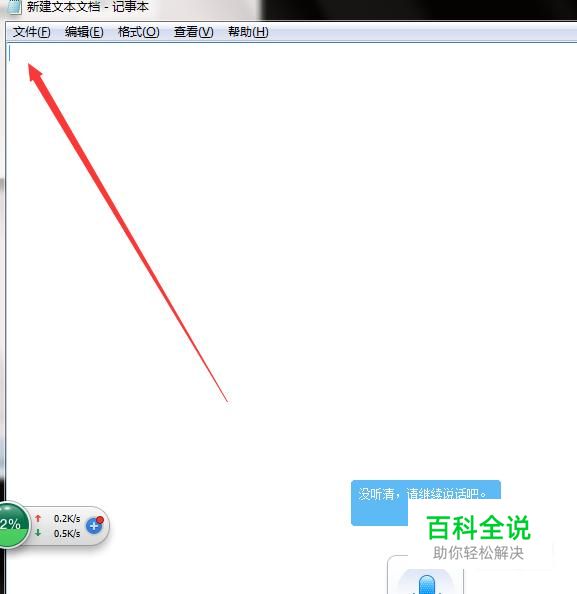Click the blue plus accelerator button
This screenshot has height=594, width=577.
tap(94, 525)
